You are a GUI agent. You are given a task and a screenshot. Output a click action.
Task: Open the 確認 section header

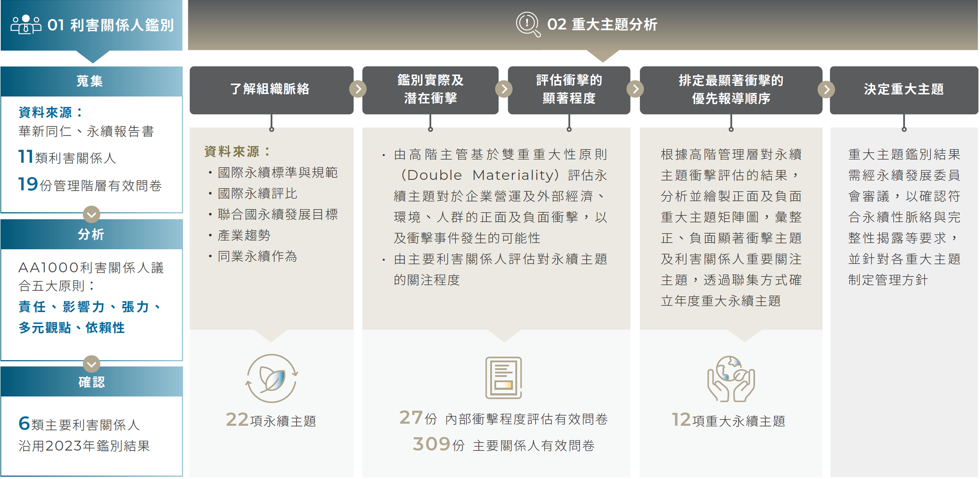(91, 382)
